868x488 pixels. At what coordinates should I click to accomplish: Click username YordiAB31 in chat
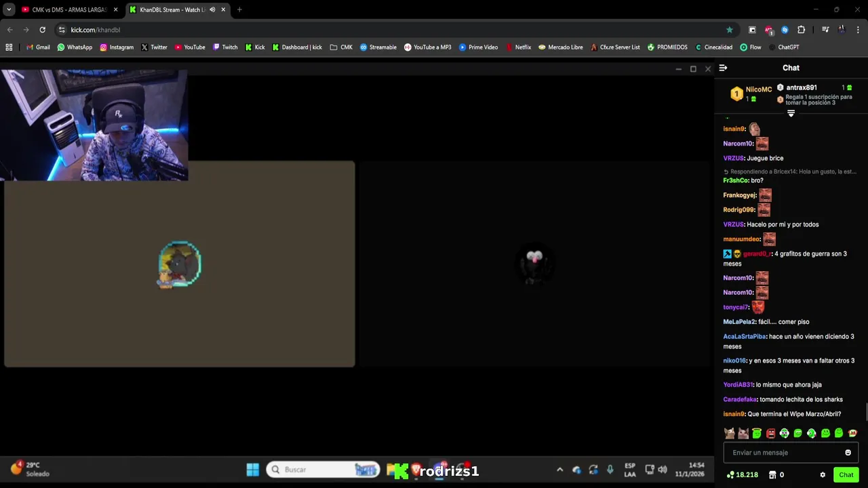738,385
